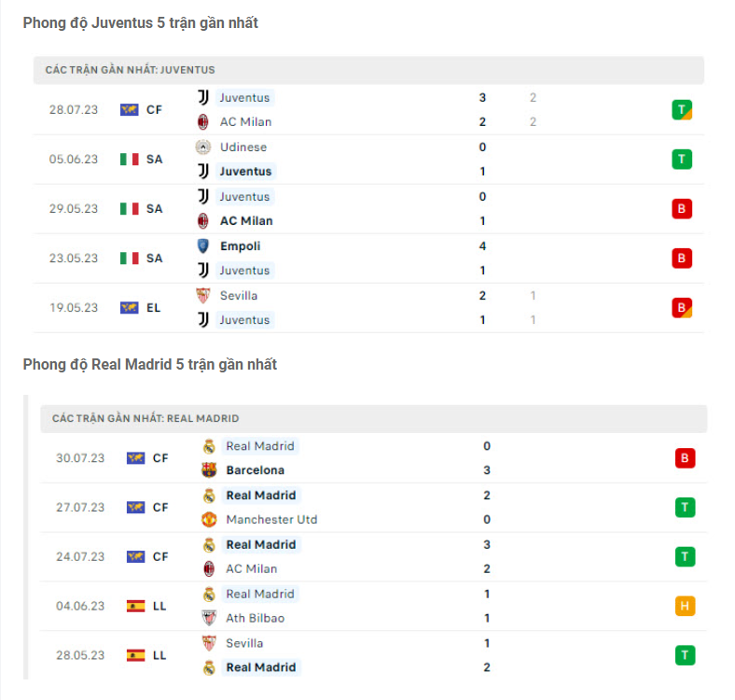Click the Manchester Utd club crest
Image resolution: width=735 pixels, height=700 pixels.
209,520
